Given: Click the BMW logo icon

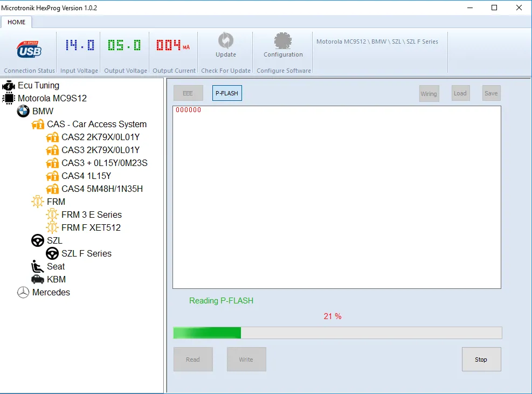Looking at the screenshot, I should [23, 112].
